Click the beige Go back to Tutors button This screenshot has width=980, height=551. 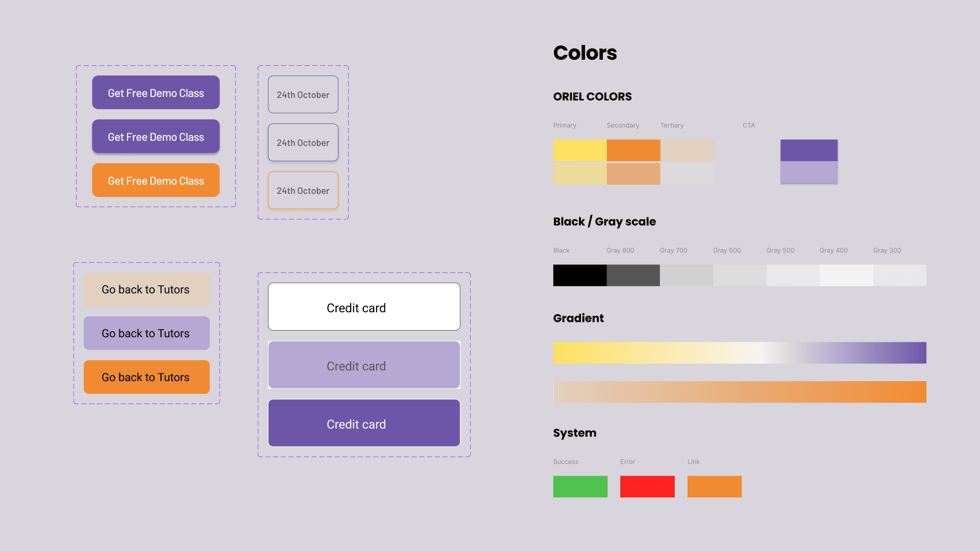click(x=146, y=289)
